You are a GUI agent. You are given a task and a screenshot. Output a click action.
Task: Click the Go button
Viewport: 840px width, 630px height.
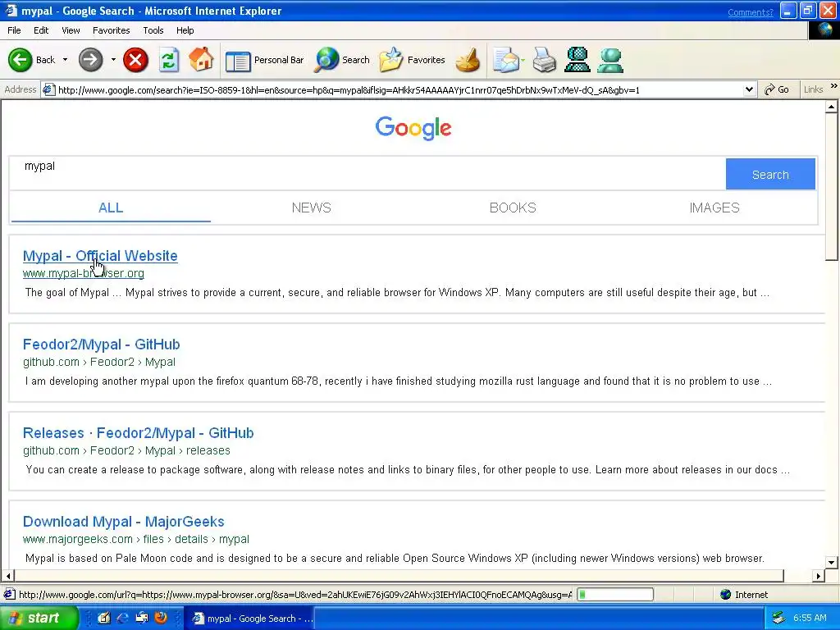tap(776, 89)
